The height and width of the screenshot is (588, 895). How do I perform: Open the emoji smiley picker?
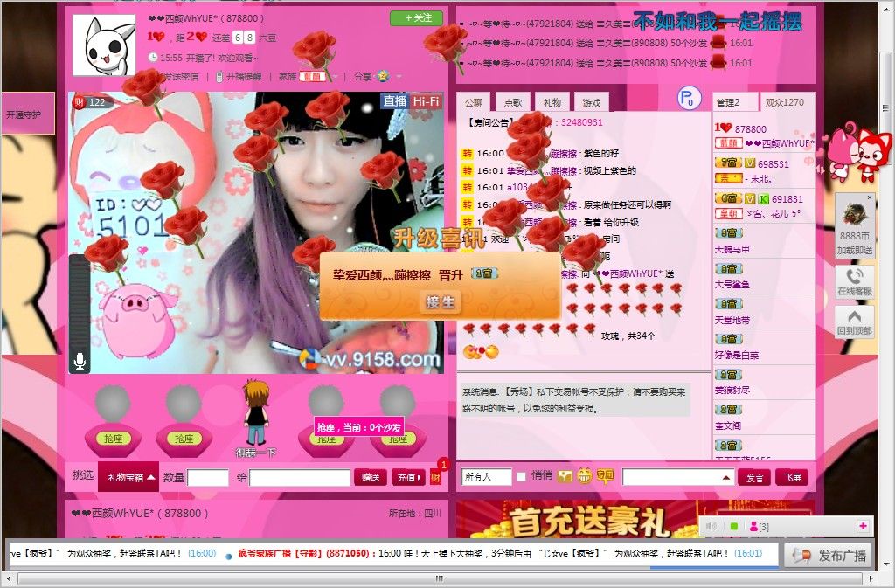584,475
